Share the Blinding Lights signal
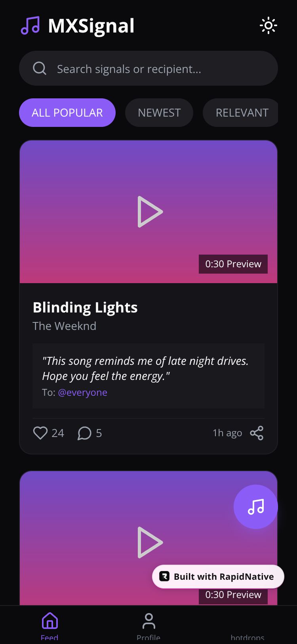 coord(257,433)
